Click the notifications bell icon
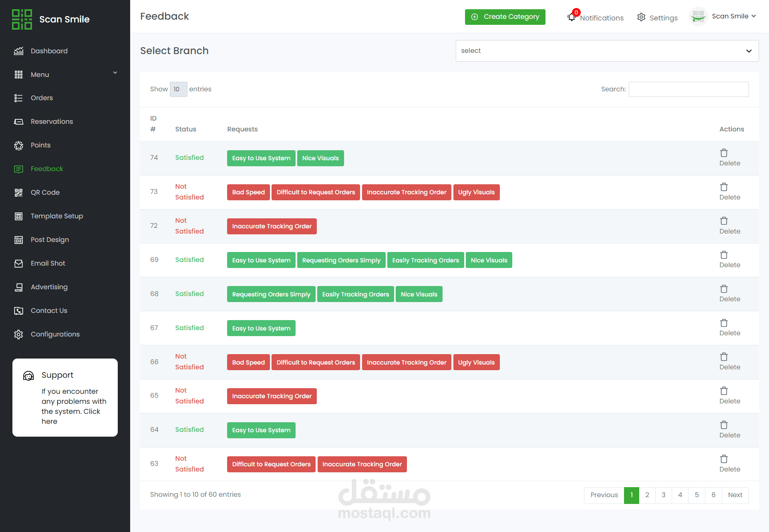769x532 pixels. click(x=572, y=17)
